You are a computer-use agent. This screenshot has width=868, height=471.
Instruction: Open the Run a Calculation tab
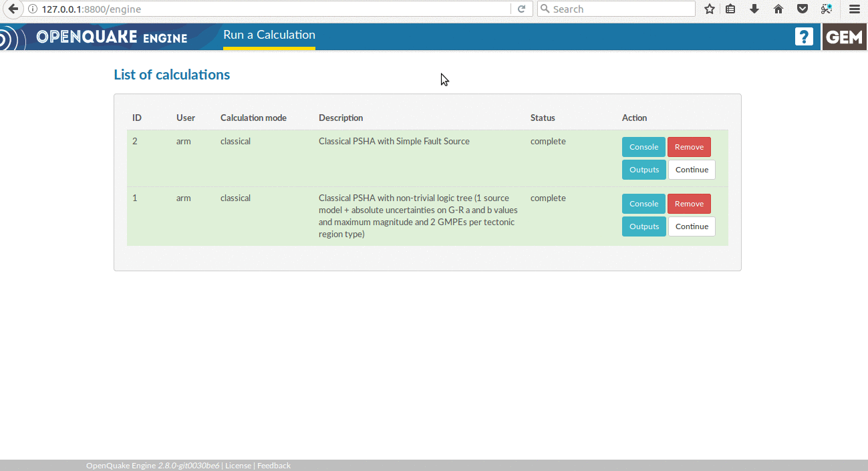click(269, 35)
